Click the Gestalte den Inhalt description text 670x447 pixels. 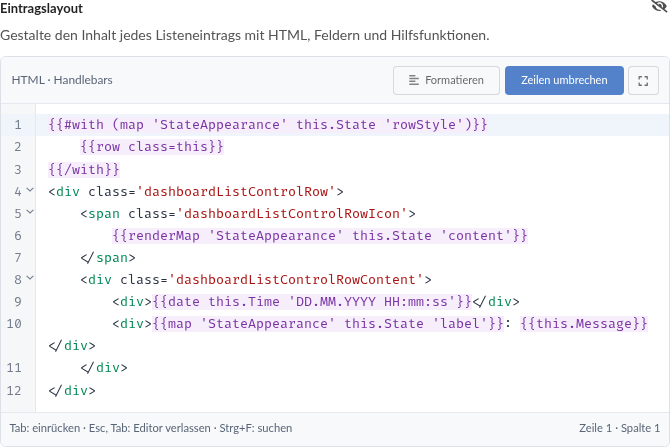click(244, 35)
